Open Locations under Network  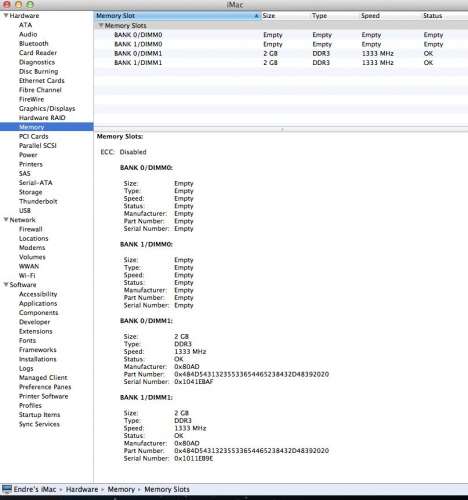(34, 238)
